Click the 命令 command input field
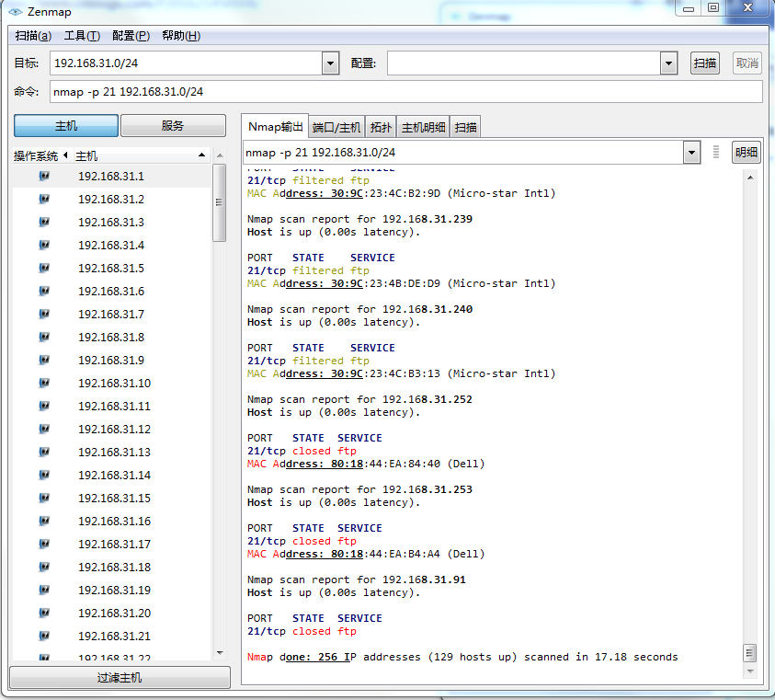The width and height of the screenshot is (775, 700). pyautogui.click(x=405, y=92)
